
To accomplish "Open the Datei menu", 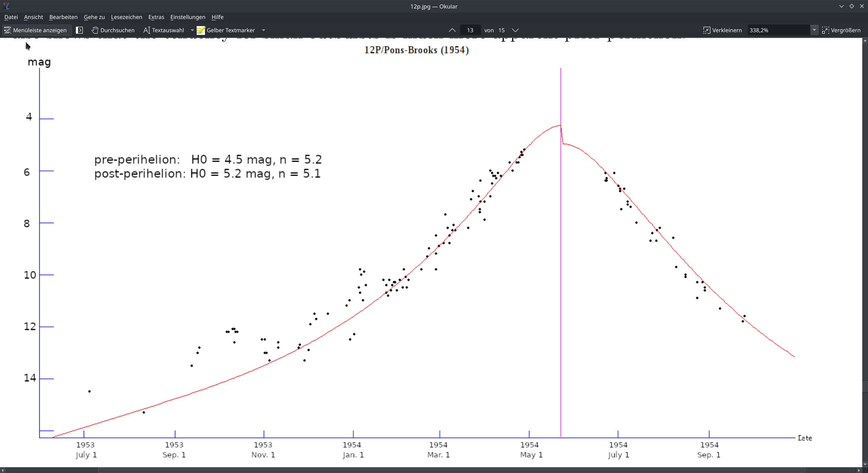I will click(11, 17).
